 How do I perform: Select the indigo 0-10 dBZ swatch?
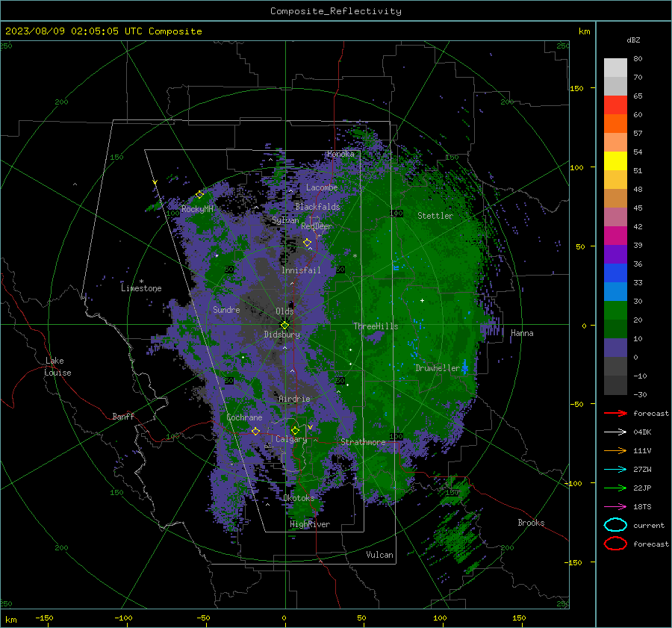(615, 348)
